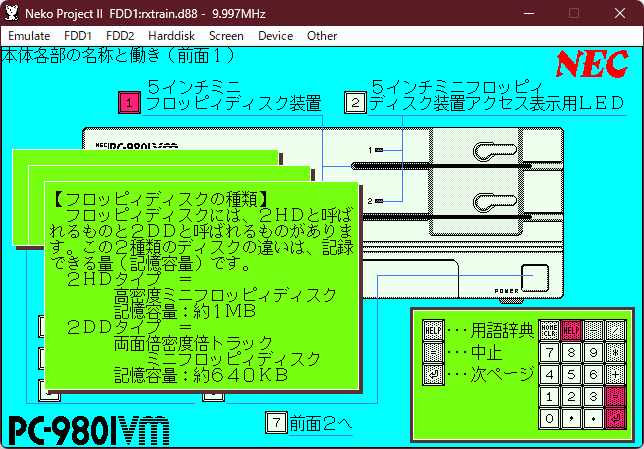Click keypad number 6 key
Screen dimensions: 644x449
click(593, 375)
